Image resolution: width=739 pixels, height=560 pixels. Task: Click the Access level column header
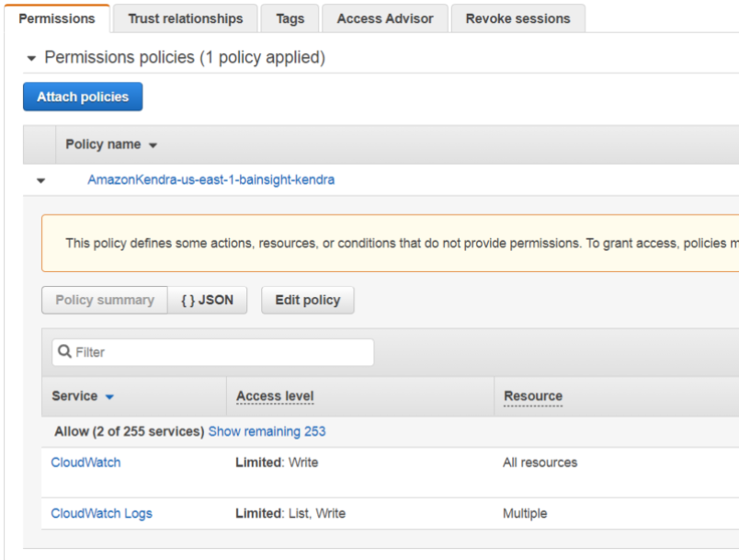point(275,396)
